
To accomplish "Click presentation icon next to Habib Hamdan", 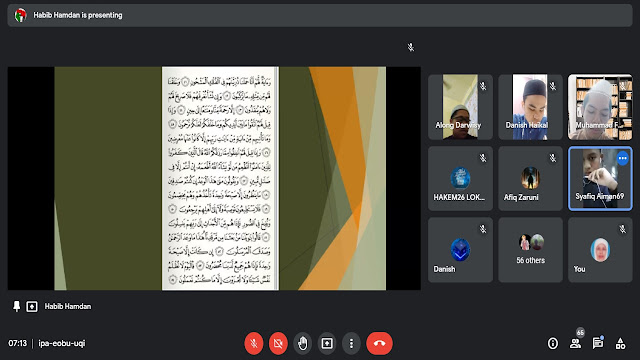I will tap(32, 306).
